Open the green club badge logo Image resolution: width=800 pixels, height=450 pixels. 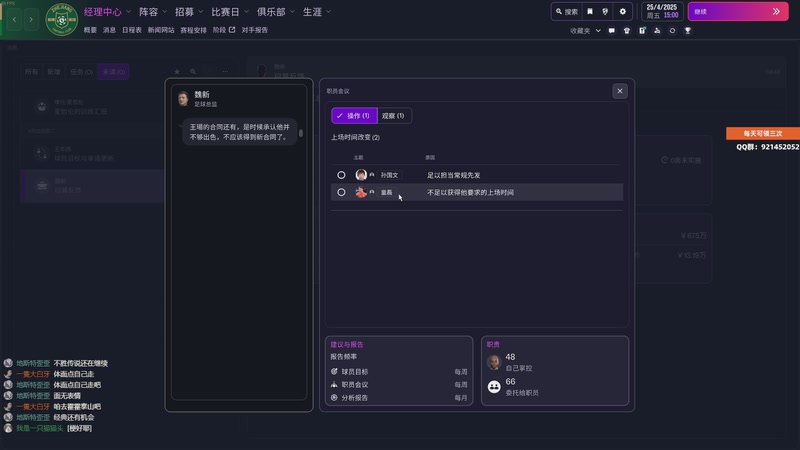coord(62,19)
